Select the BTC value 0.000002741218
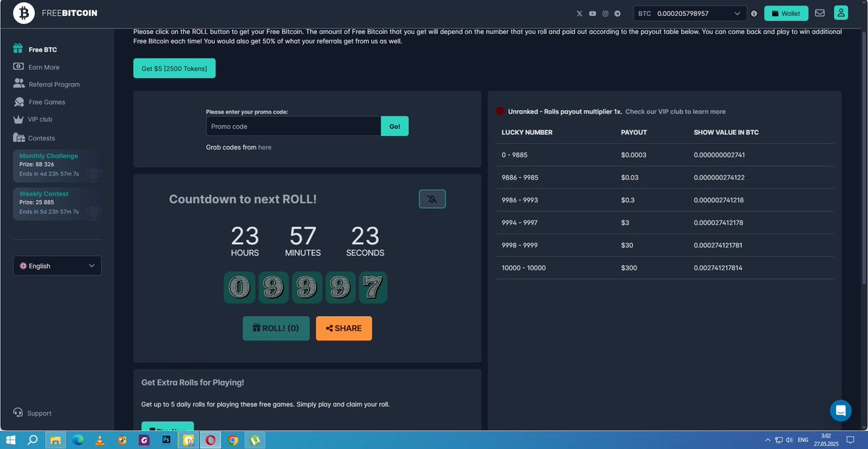868x449 pixels. coord(718,200)
